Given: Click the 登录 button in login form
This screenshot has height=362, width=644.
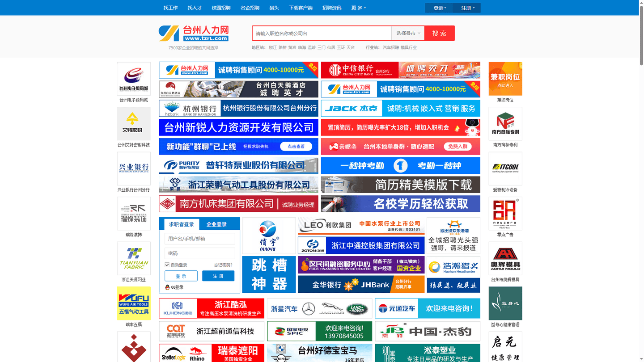Looking at the screenshot, I should 181,276.
